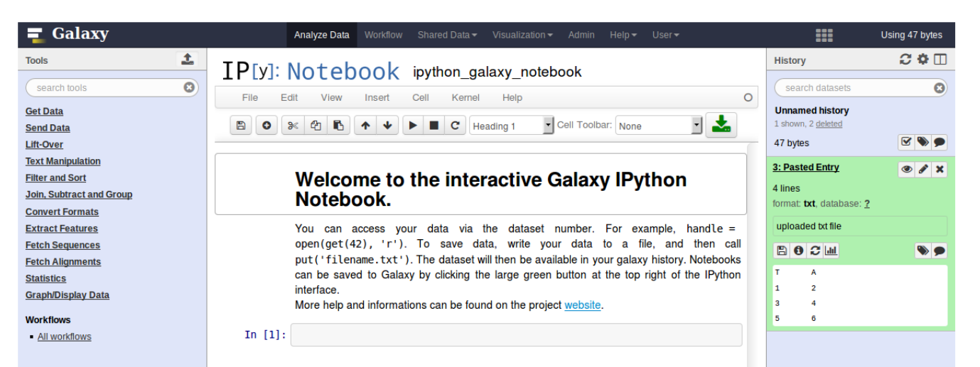The image size is (980, 367).
Task: Clear the tool search box
Action: [x=189, y=87]
